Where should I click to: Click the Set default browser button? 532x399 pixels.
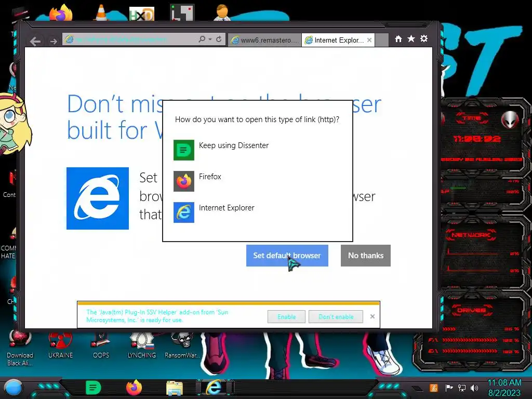(287, 256)
